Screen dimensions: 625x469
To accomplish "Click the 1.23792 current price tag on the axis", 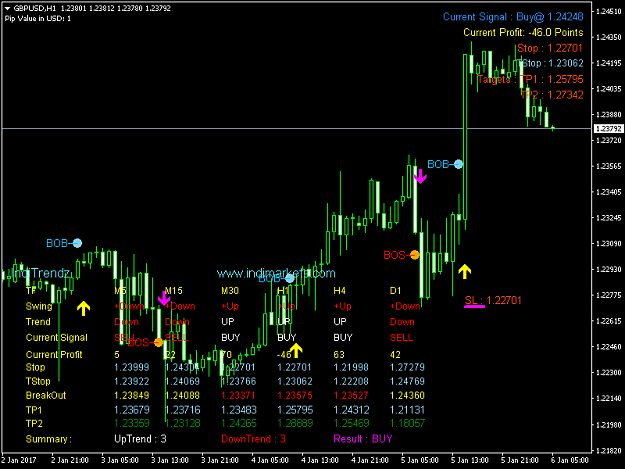I will click(608, 129).
